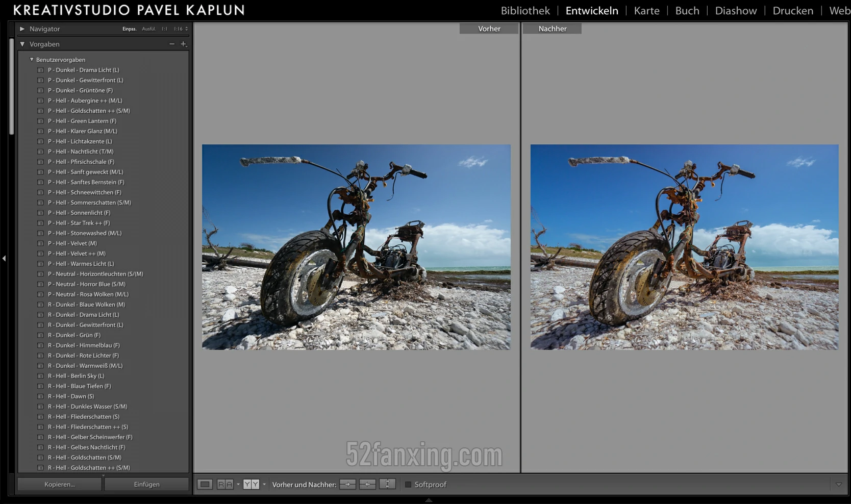Click preset icon beside 'P - Hell - Velvet (M)'
Screen dimensions: 851x504
[x=40, y=243]
